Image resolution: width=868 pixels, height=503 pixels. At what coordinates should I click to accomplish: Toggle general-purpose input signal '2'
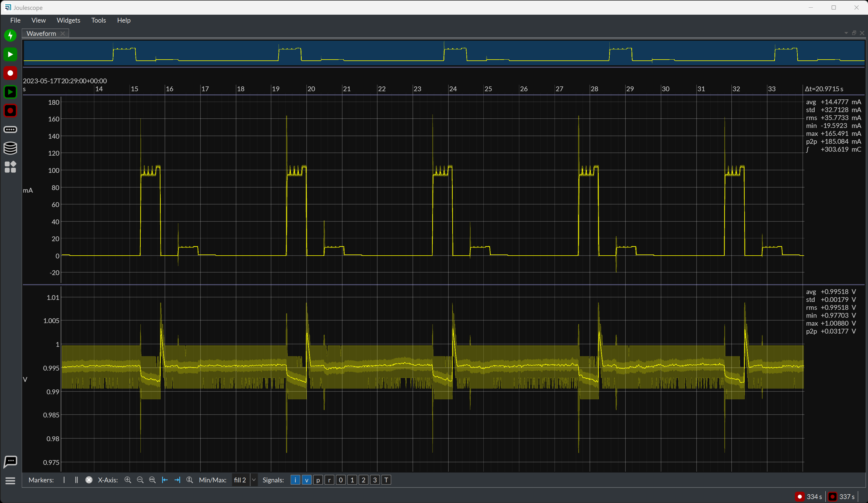(x=363, y=480)
